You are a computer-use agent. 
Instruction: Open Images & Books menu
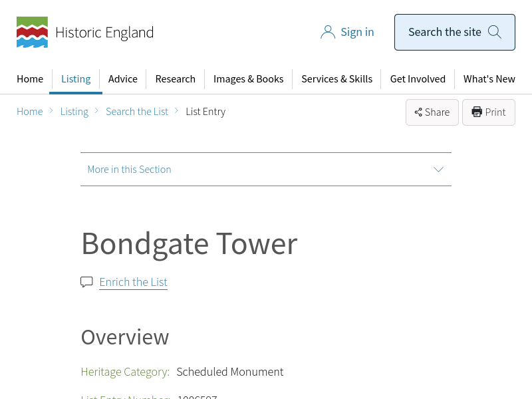248,79
